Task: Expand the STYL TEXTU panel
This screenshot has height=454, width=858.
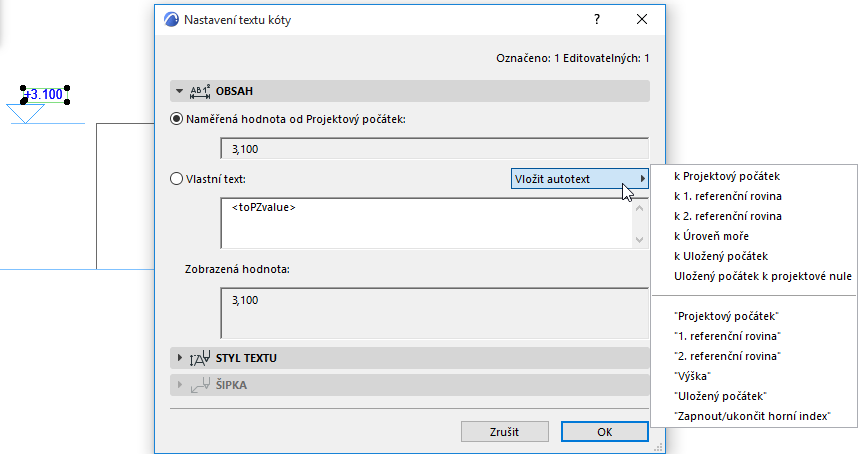Action: 179,357
